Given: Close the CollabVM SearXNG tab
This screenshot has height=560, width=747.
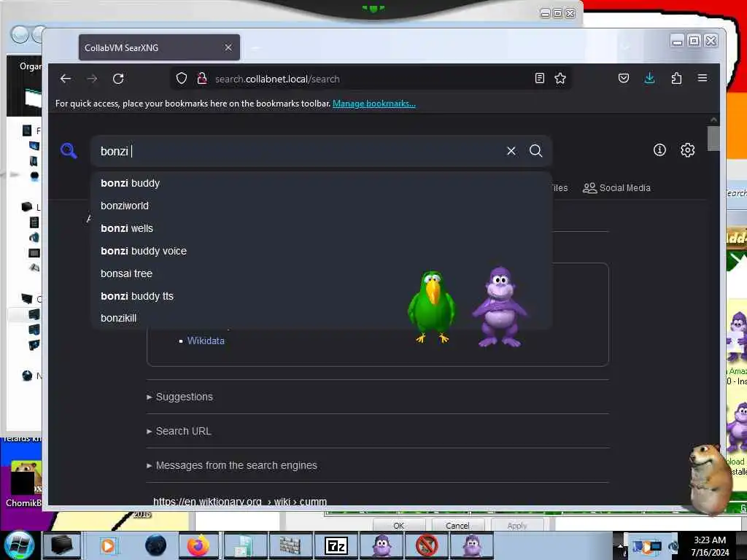Looking at the screenshot, I should (228, 47).
